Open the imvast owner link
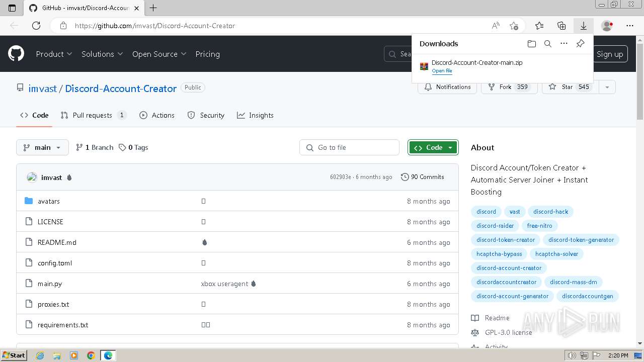This screenshot has height=362, width=644. click(x=42, y=88)
